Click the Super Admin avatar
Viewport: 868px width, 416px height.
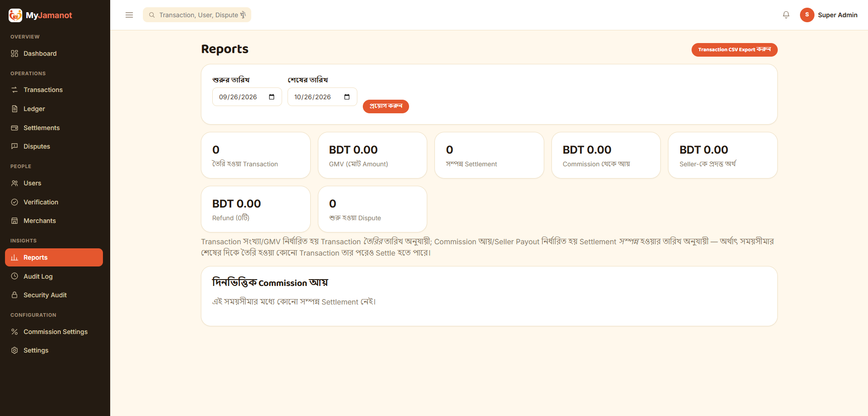pos(807,15)
